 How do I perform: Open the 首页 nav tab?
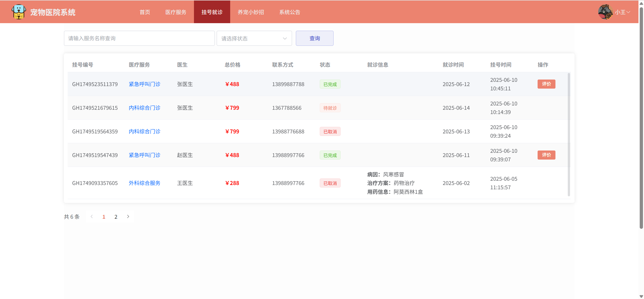[x=145, y=12]
